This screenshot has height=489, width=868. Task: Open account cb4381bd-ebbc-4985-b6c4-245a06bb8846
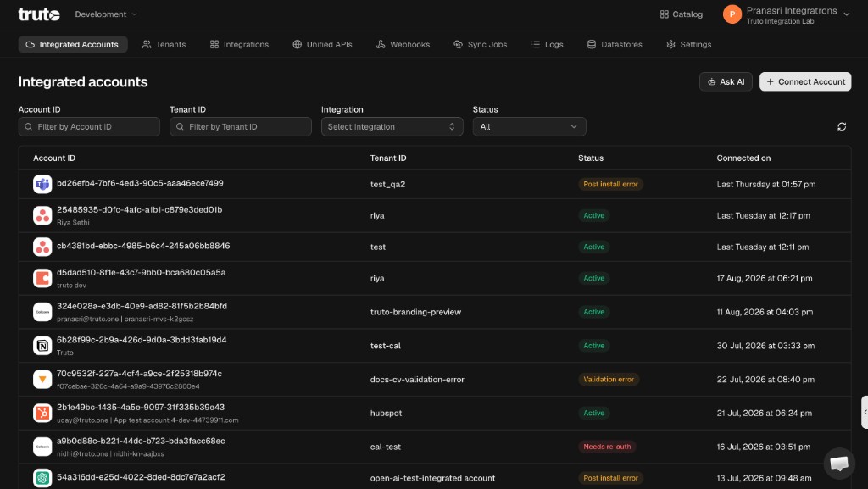coord(143,246)
